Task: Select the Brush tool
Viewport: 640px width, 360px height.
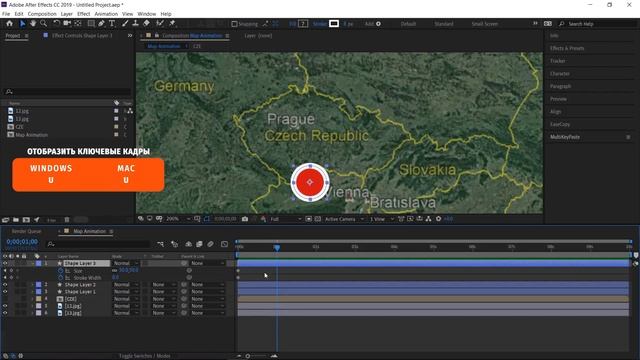Action: point(125,24)
